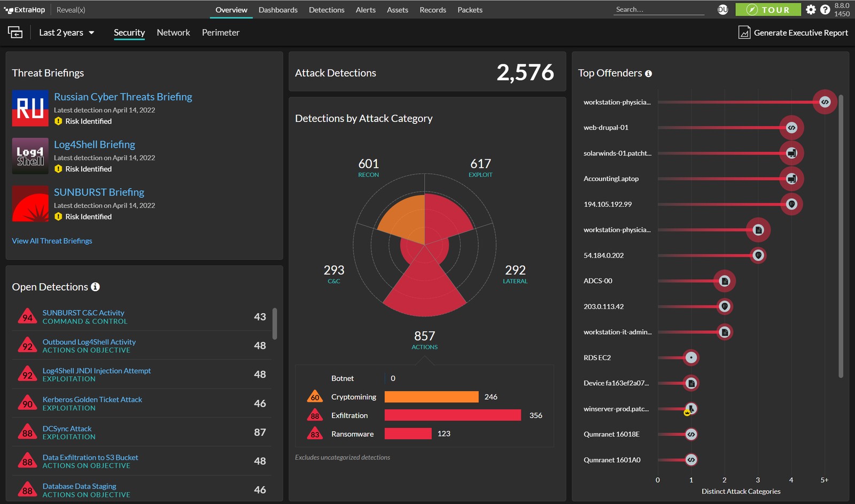Image resolution: width=855 pixels, height=504 pixels.
Task: Click the Top Offenders scrollbar
Action: pos(841,236)
